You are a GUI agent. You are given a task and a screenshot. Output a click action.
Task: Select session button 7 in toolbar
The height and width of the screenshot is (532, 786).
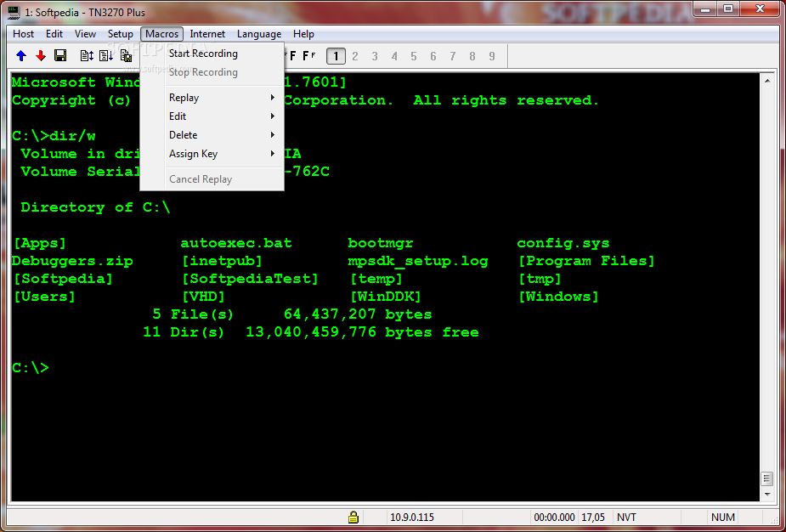tap(453, 56)
